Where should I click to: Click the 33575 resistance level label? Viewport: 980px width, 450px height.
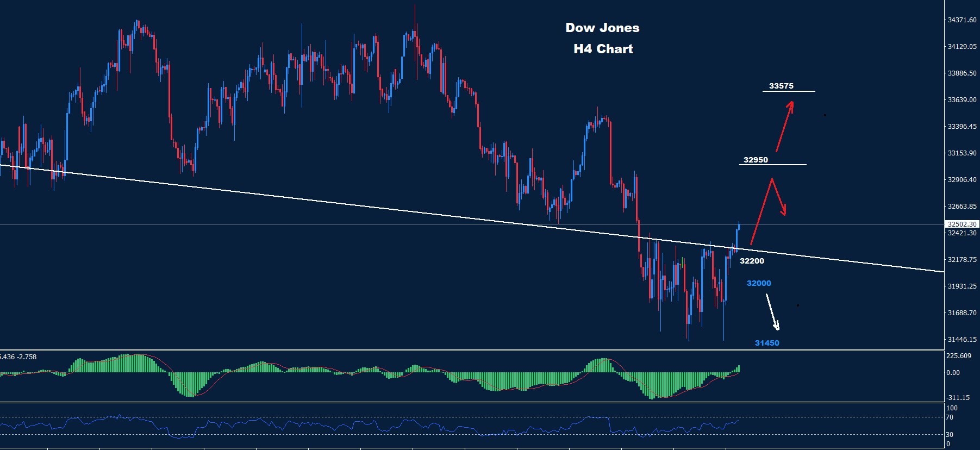pos(781,86)
